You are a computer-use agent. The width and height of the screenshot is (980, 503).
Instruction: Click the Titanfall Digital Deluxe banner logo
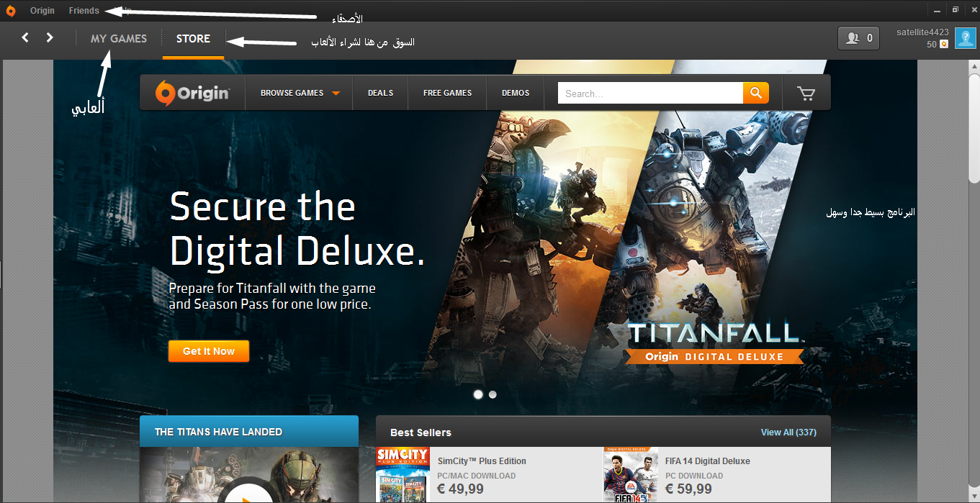pyautogui.click(x=714, y=343)
